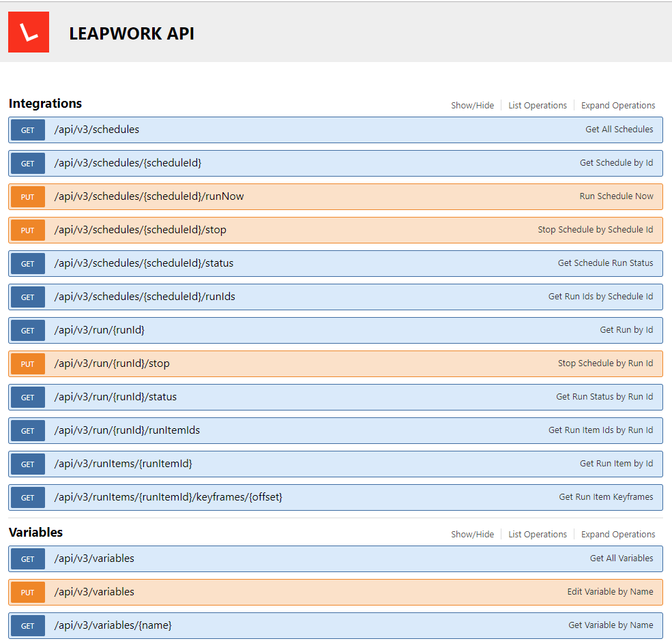Click the Leapwork logo icon
This screenshot has width=672, height=641.
pyautogui.click(x=28, y=31)
